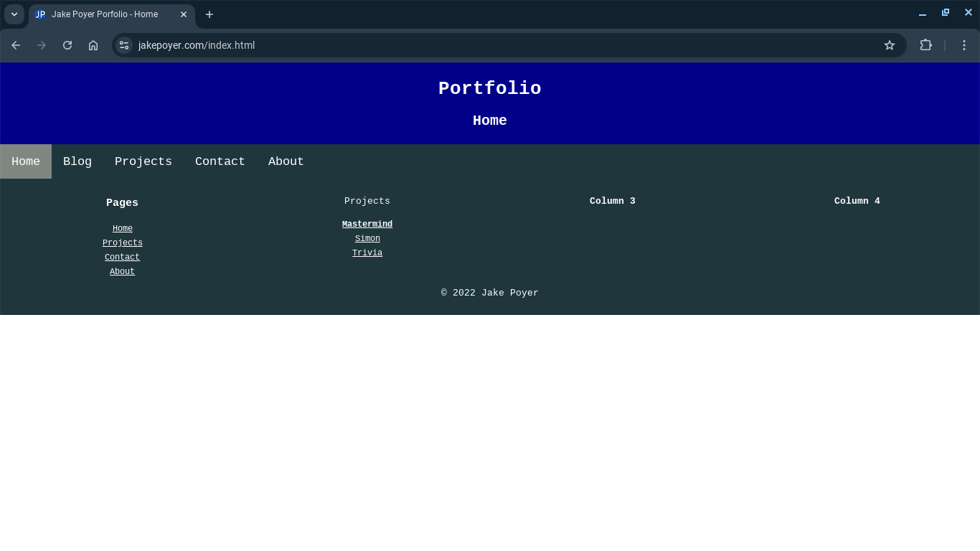Click the forward navigation arrow

(x=41, y=45)
